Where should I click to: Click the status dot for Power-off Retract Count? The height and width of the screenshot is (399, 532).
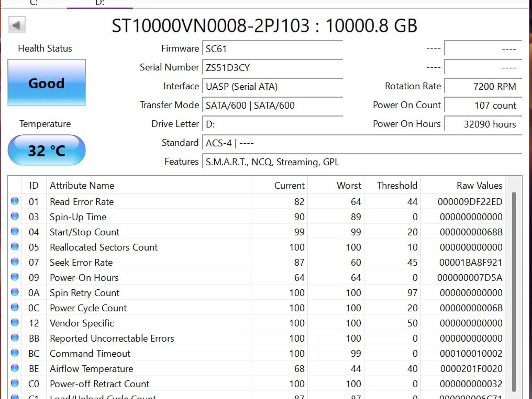[15, 383]
